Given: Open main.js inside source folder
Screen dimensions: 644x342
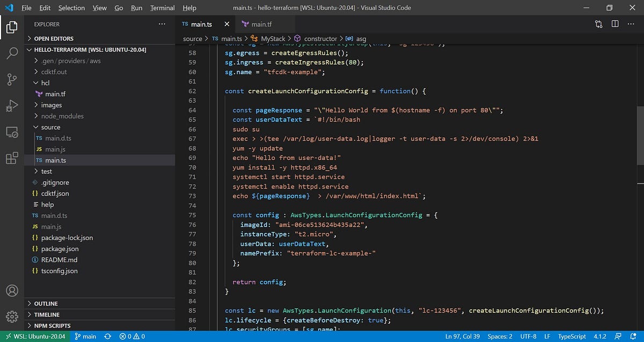Looking at the screenshot, I should pyautogui.click(x=100, y=149).
